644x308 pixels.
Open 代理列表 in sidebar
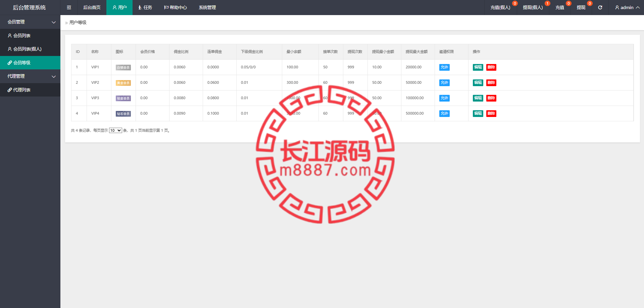click(x=30, y=90)
